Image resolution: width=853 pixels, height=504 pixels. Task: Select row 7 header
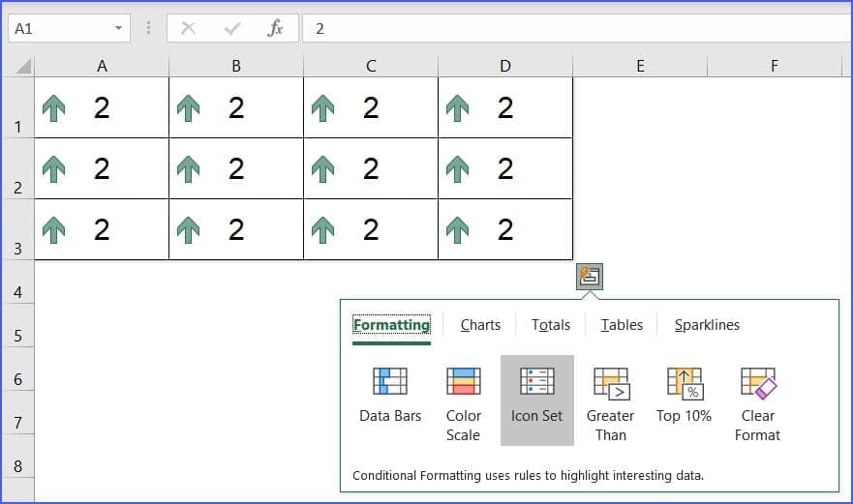17,413
